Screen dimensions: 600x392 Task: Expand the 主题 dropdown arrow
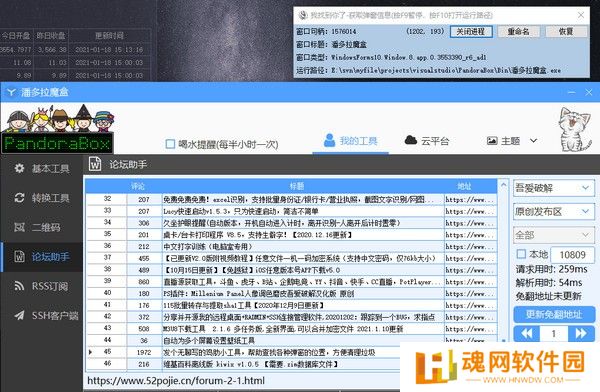click(x=533, y=141)
